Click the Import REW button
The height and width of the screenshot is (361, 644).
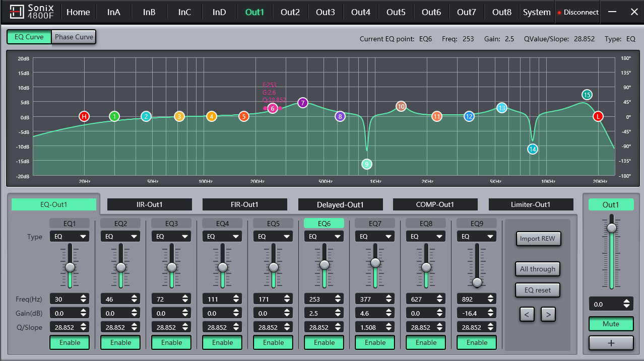(537, 239)
